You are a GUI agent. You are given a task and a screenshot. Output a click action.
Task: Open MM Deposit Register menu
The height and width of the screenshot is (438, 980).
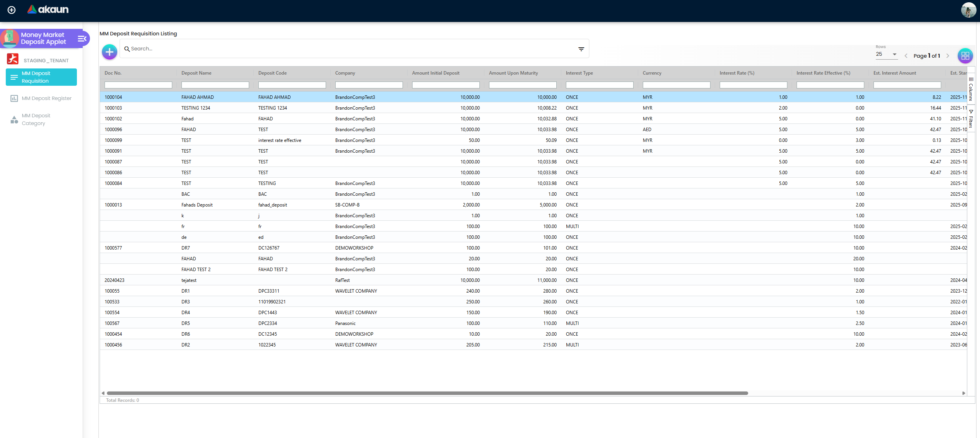point(41,98)
